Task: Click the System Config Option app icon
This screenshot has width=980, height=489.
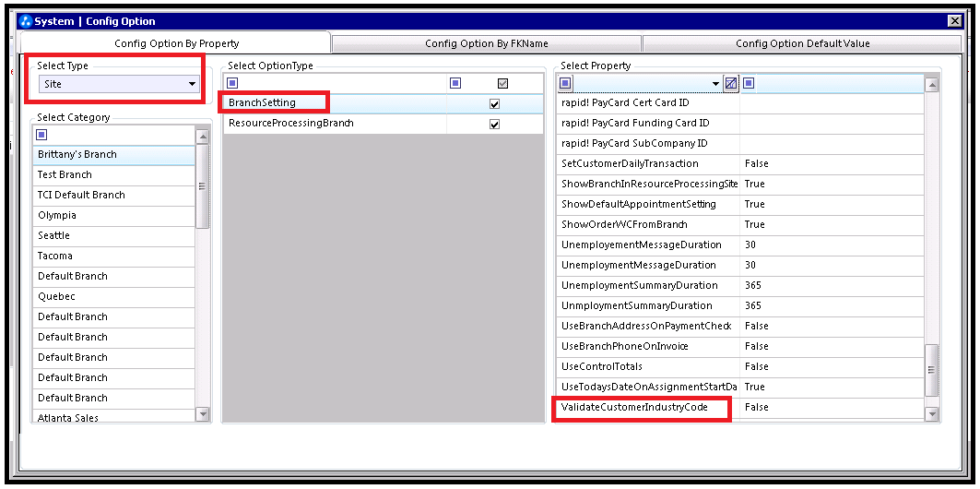Action: click(x=25, y=21)
